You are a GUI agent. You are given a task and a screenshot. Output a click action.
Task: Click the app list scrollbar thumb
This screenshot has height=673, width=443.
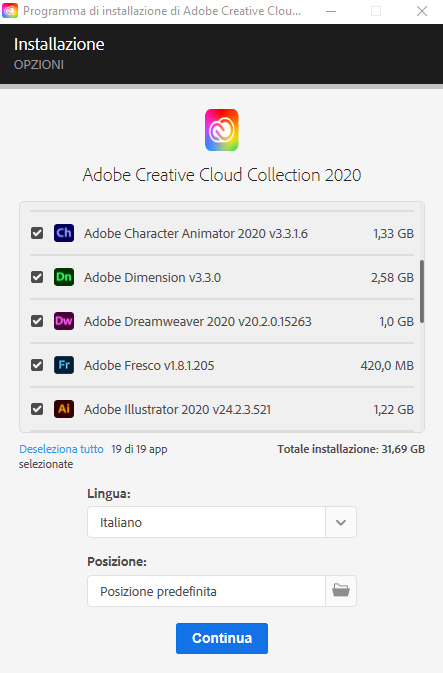pos(422,291)
